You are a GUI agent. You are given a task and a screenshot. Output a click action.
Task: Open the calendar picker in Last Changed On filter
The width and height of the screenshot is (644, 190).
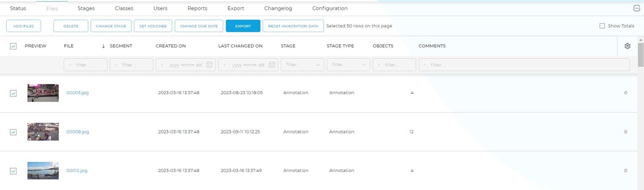(x=272, y=65)
